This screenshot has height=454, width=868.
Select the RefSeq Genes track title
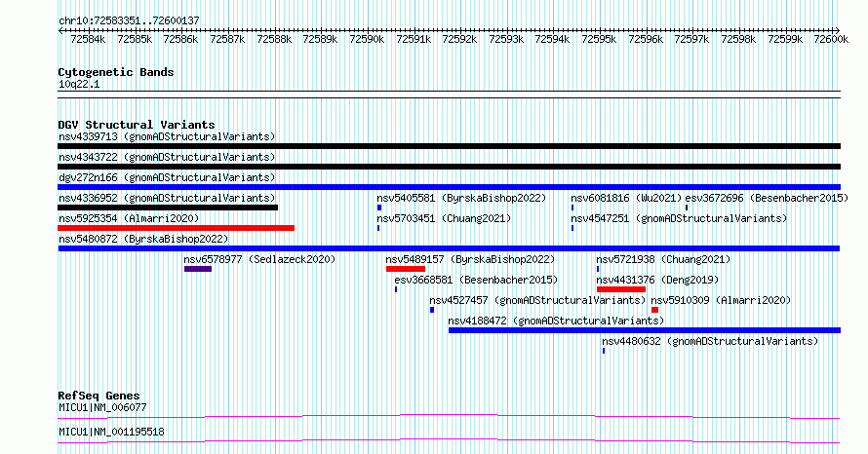pos(99,396)
